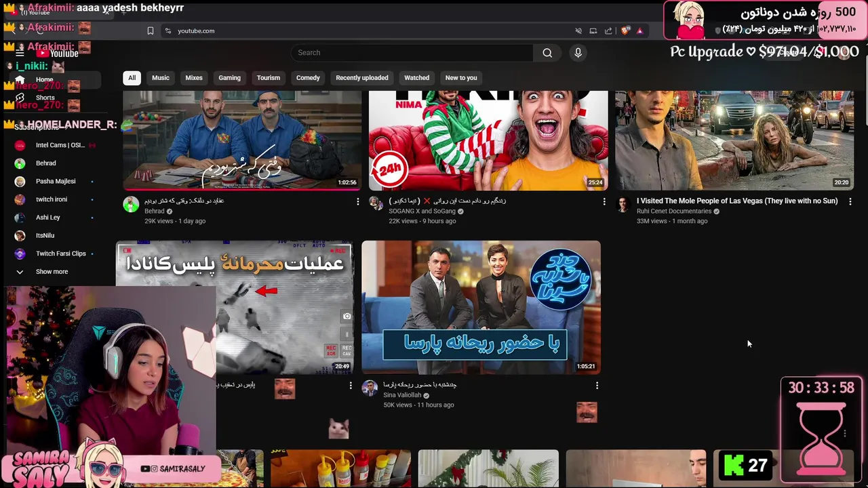Start voice search with microphone icon

click(578, 53)
